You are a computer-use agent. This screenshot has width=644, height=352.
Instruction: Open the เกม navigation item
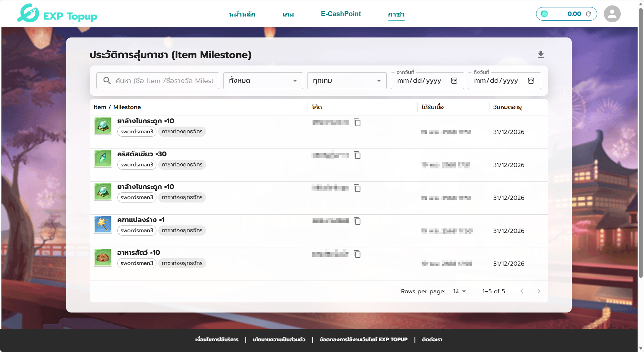288,14
